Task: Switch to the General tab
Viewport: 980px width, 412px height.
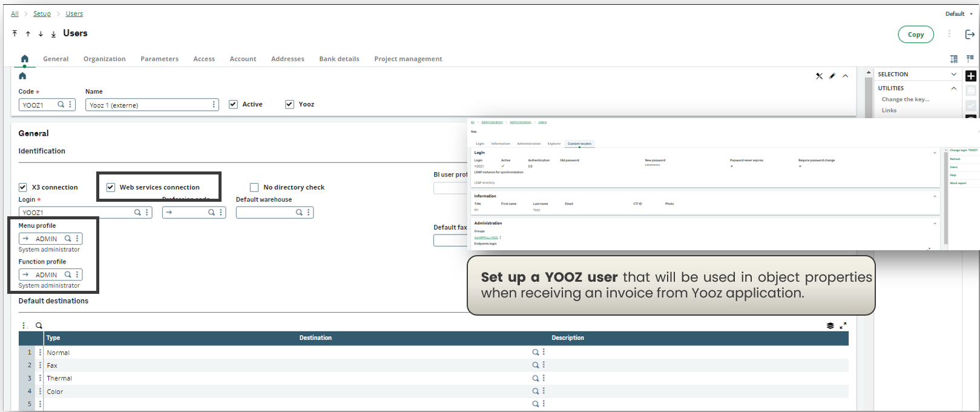Action: tap(56, 59)
